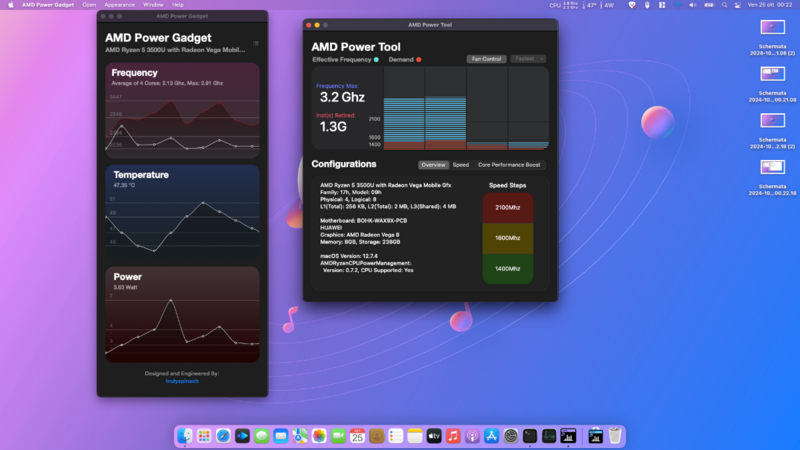
Task: Launch Safari from the Dock
Action: [223, 436]
